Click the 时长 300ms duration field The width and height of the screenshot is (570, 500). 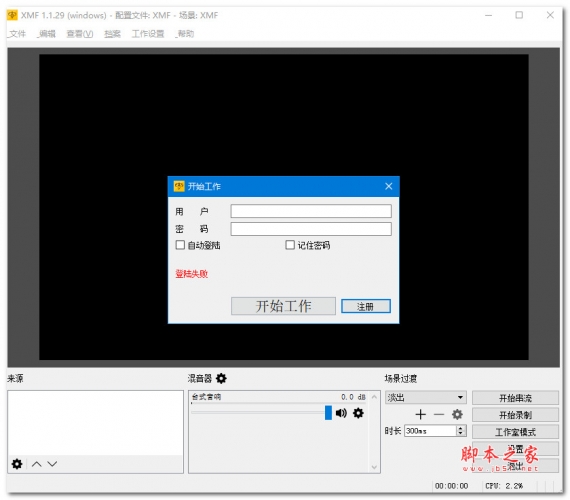coord(430,431)
